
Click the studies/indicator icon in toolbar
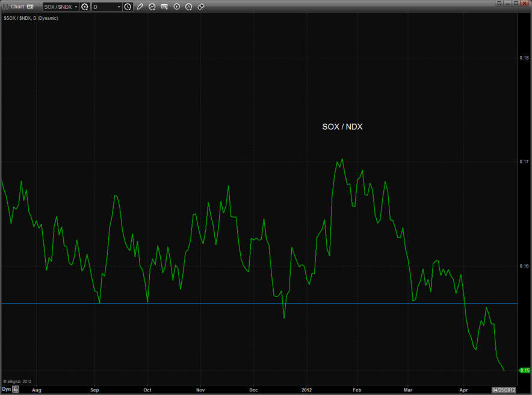(x=152, y=7)
